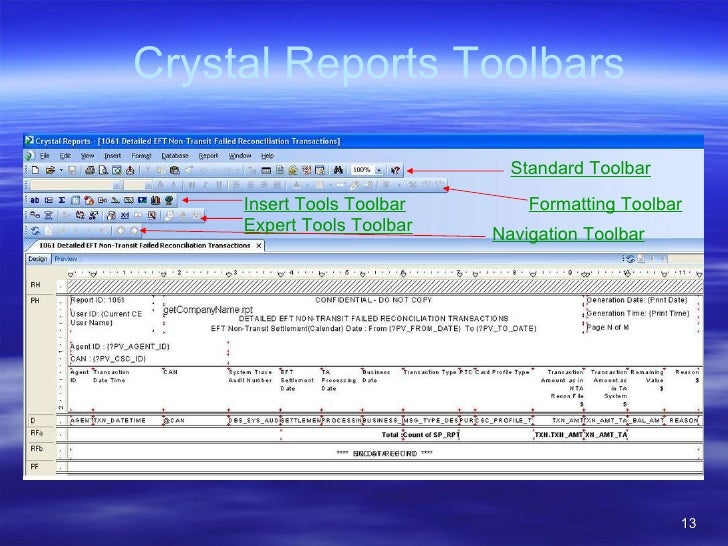Toggle Bold formatting
Screen dimensions: 728x546
click(192, 185)
